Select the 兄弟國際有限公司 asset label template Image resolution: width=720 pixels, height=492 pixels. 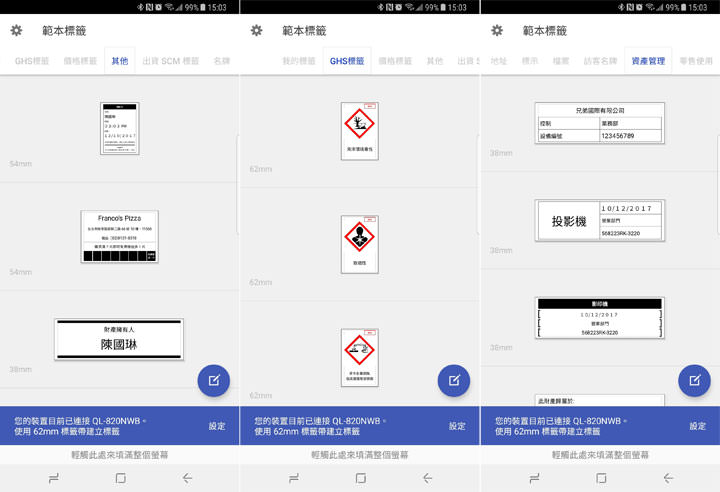click(x=600, y=123)
